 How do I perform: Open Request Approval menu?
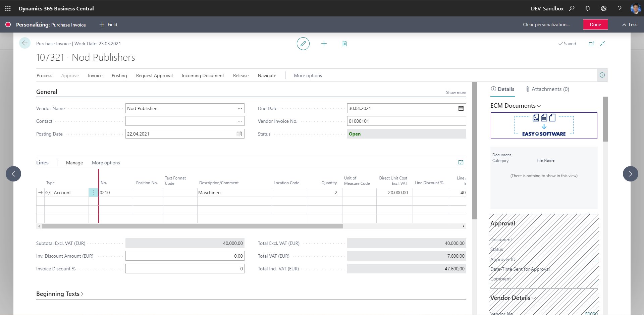(154, 75)
